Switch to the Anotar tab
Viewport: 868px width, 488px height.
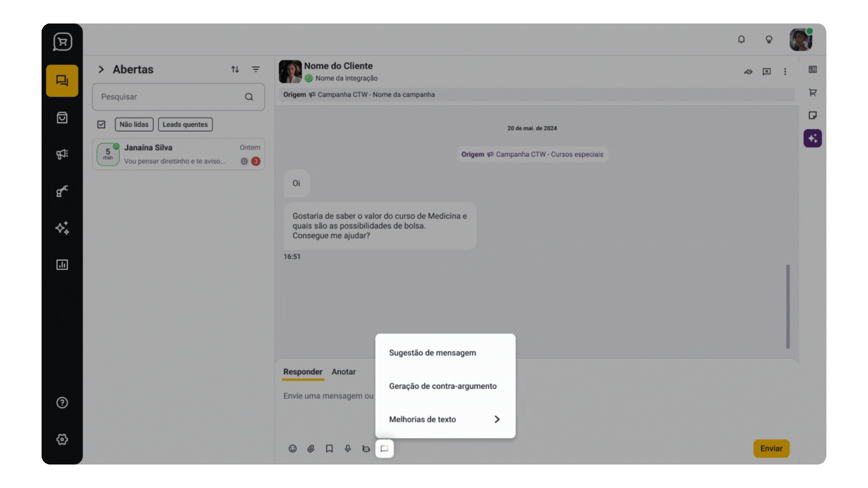(x=344, y=372)
